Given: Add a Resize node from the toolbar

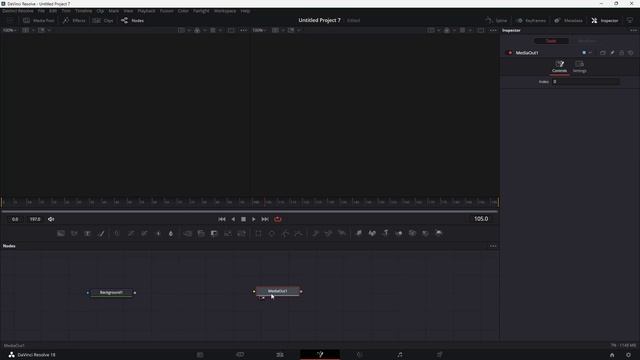Looking at the screenshot, I should (x=228, y=233).
